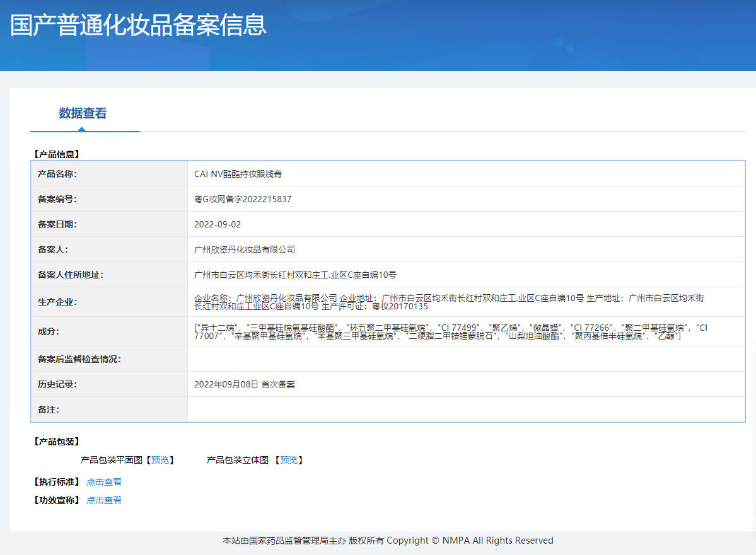Select the ingredients list beginning with 异十二烷

(451, 331)
